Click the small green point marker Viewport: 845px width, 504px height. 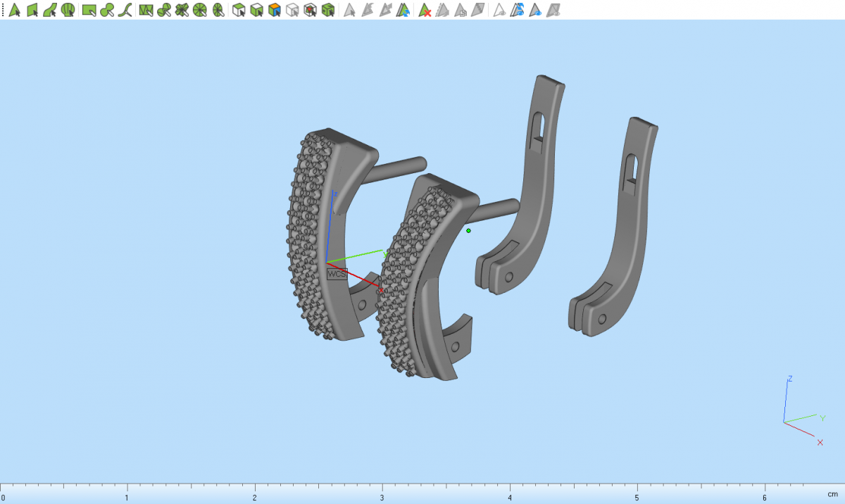[x=468, y=230]
